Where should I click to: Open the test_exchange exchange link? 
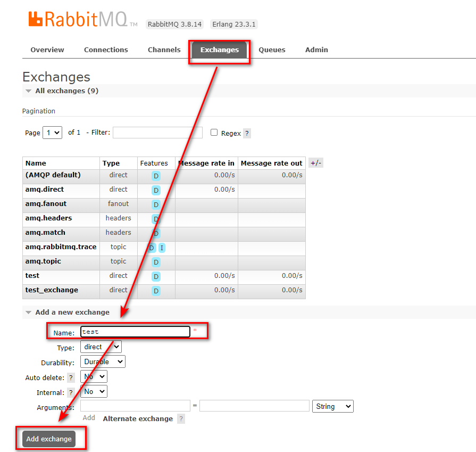(x=52, y=290)
